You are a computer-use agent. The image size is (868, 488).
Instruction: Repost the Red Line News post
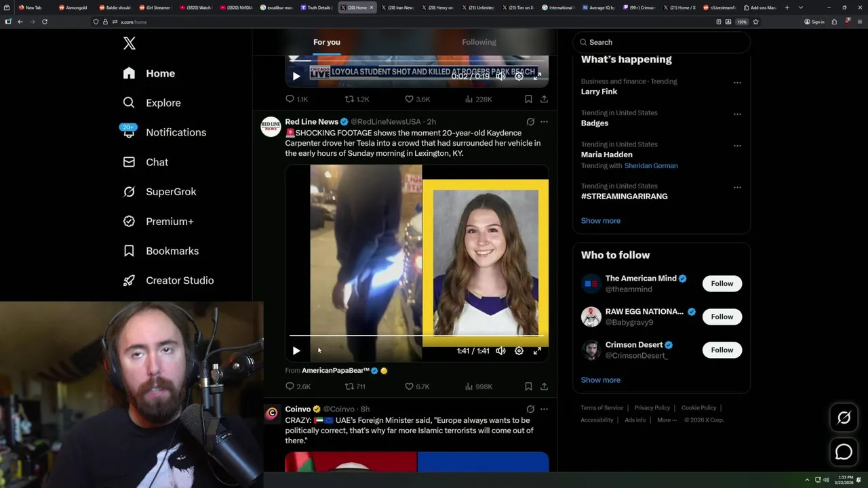(x=355, y=386)
